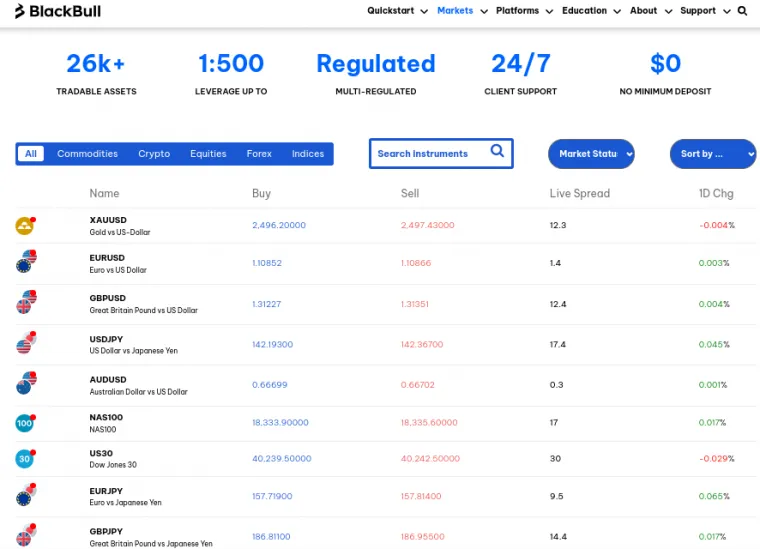Viewport: 760px width, 549px height.
Task: Open the site search magnifier icon
Action: (x=742, y=11)
